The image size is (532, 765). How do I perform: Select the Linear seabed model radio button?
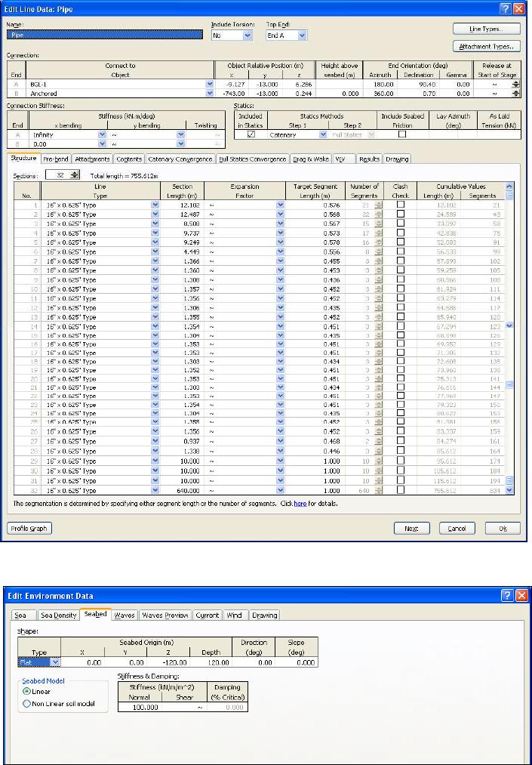(x=28, y=691)
